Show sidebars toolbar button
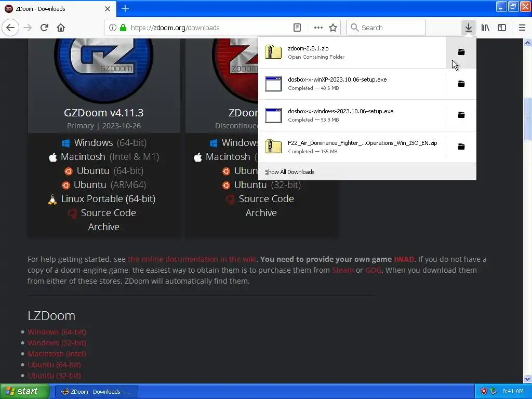The width and height of the screenshot is (532, 399). pyautogui.click(x=502, y=28)
